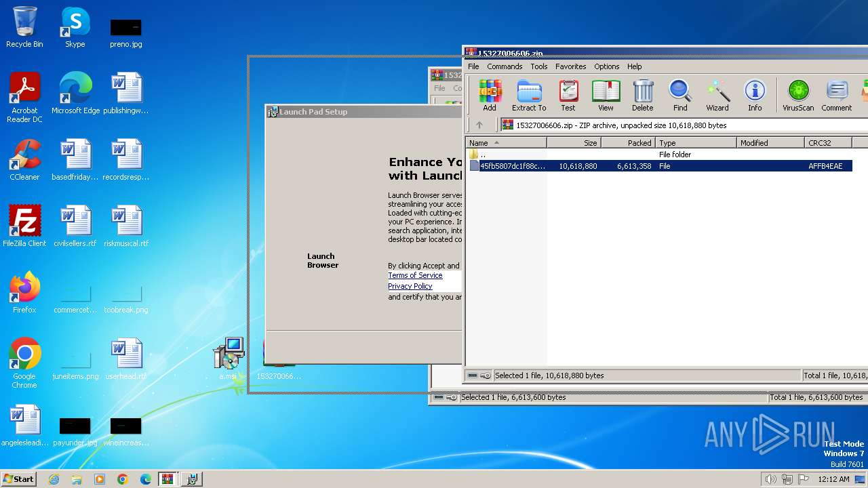Open the FileZilla Client shortcut
This screenshot has width=868, height=488.
coord(24,226)
